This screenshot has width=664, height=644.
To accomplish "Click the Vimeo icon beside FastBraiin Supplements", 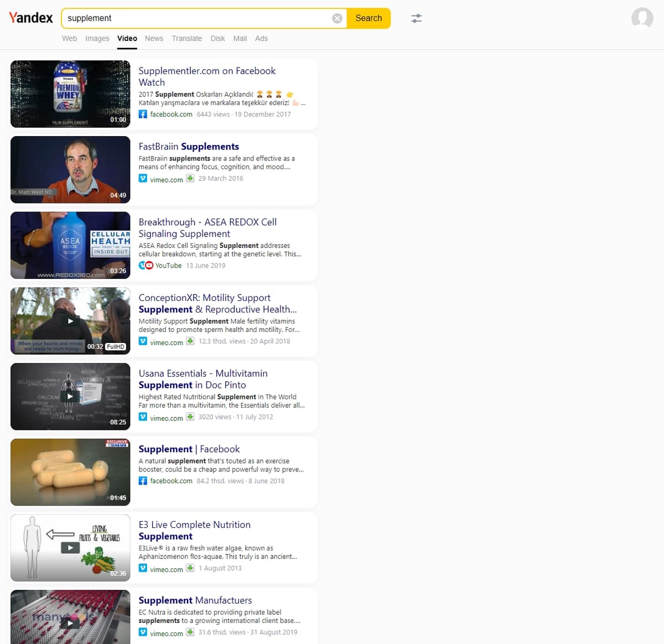I will 143,178.
